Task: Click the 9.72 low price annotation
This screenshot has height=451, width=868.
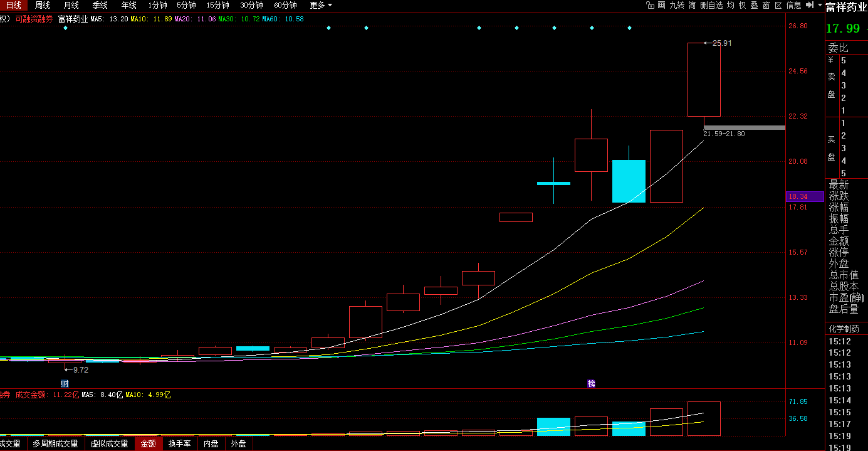Action: tap(81, 370)
